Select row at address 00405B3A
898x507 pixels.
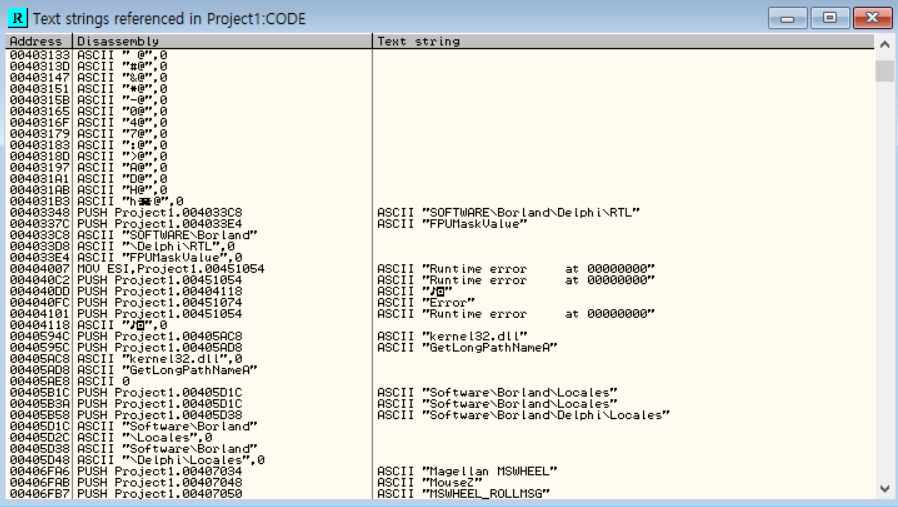click(x=440, y=404)
